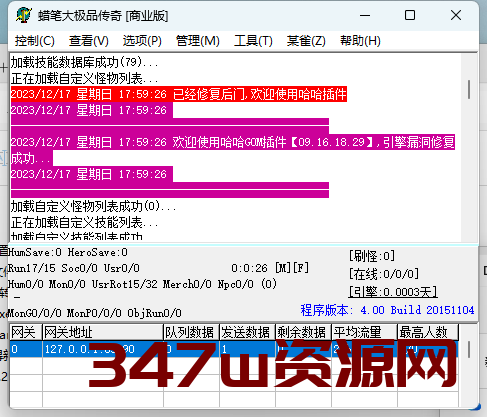Click the log line 正在加载自定义技能列表

84,223
